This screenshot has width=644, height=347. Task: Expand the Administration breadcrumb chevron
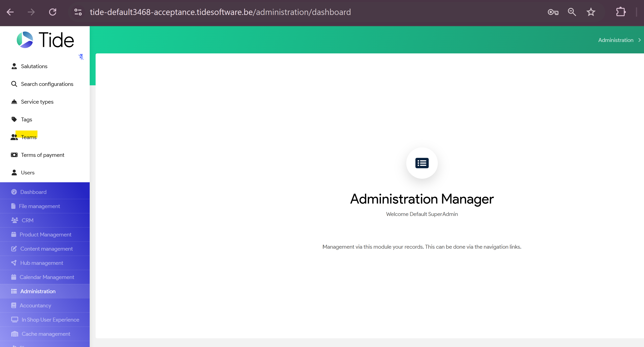[639, 40]
